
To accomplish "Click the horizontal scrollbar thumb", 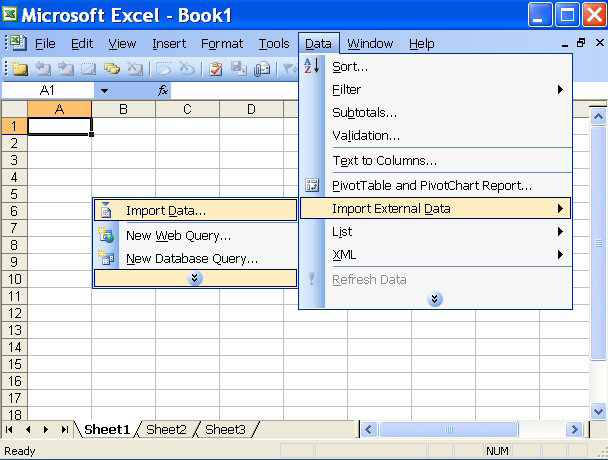I will pos(450,429).
